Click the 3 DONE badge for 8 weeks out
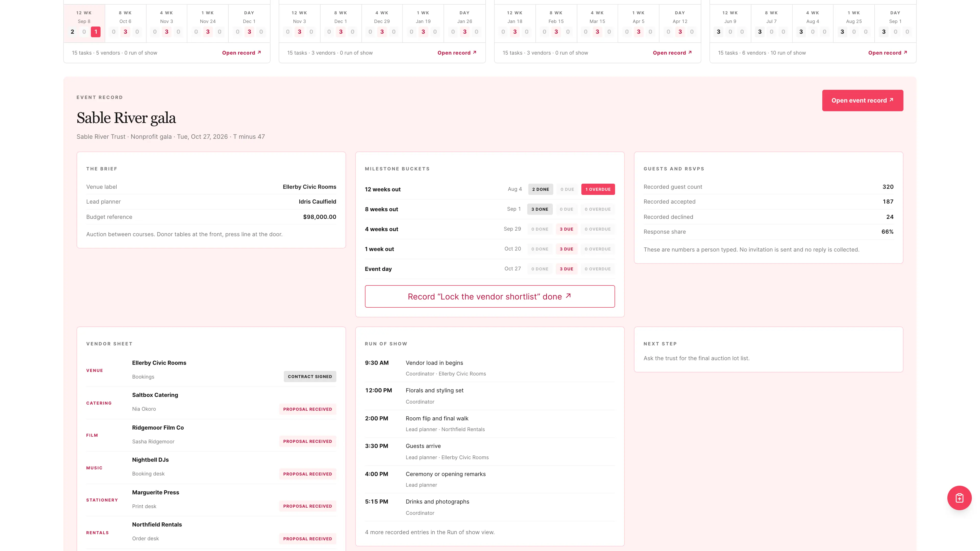Image resolution: width=980 pixels, height=551 pixels. (540, 209)
